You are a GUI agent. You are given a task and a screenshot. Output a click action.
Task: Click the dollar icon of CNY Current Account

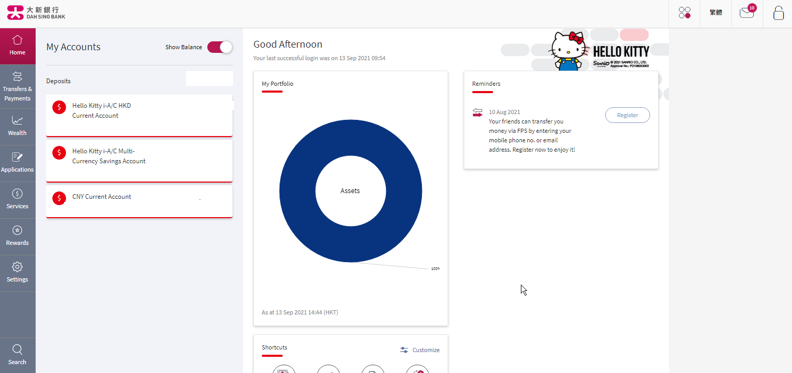(x=59, y=198)
